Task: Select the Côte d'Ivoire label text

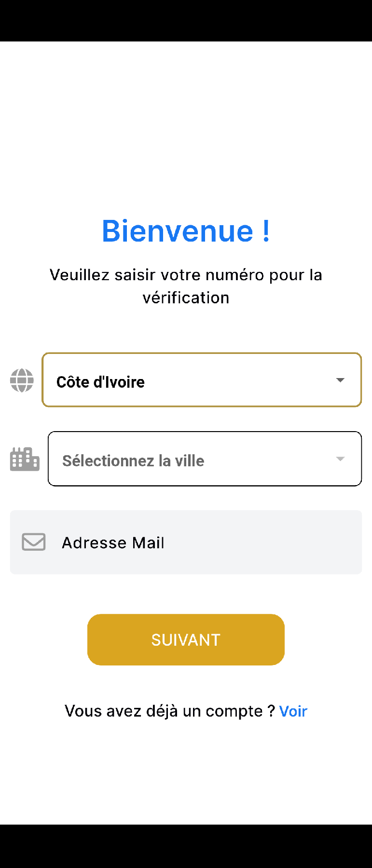Action: click(100, 382)
